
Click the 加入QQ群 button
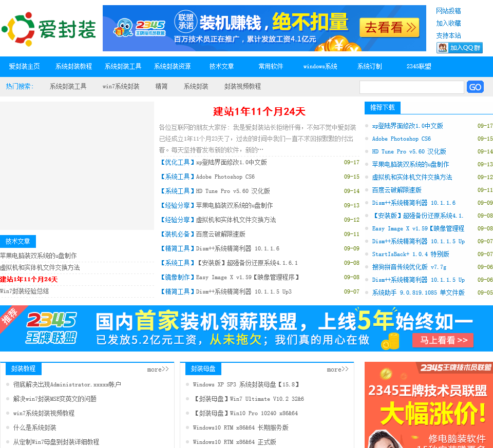(x=459, y=48)
